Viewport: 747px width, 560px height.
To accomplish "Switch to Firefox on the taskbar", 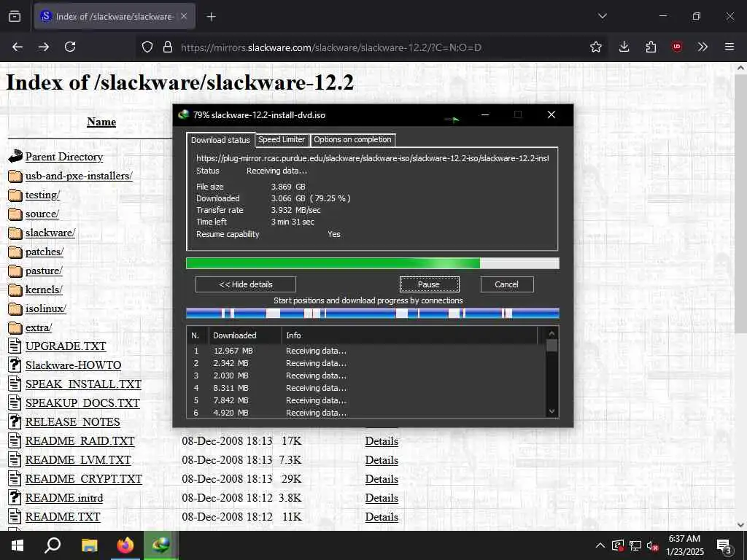I will (125, 545).
